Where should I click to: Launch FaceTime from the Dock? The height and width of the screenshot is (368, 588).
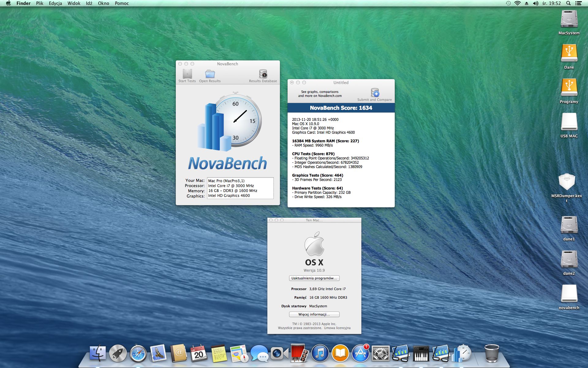(280, 354)
